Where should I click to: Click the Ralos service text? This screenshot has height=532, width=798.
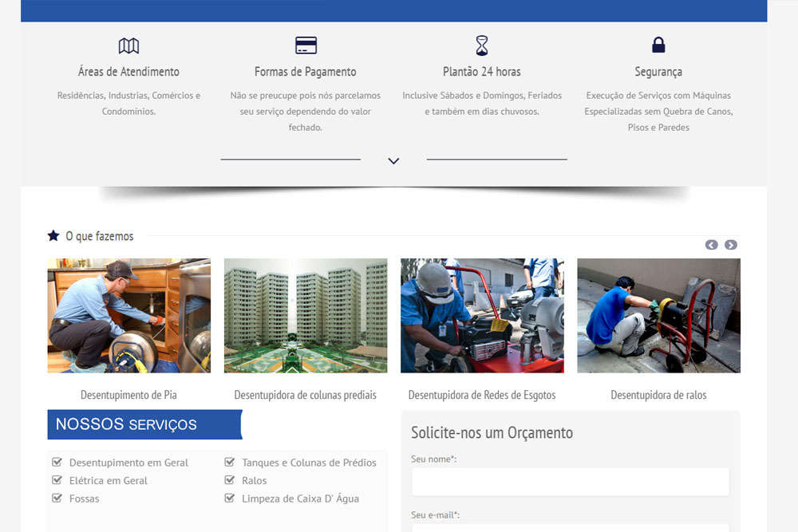point(255,480)
